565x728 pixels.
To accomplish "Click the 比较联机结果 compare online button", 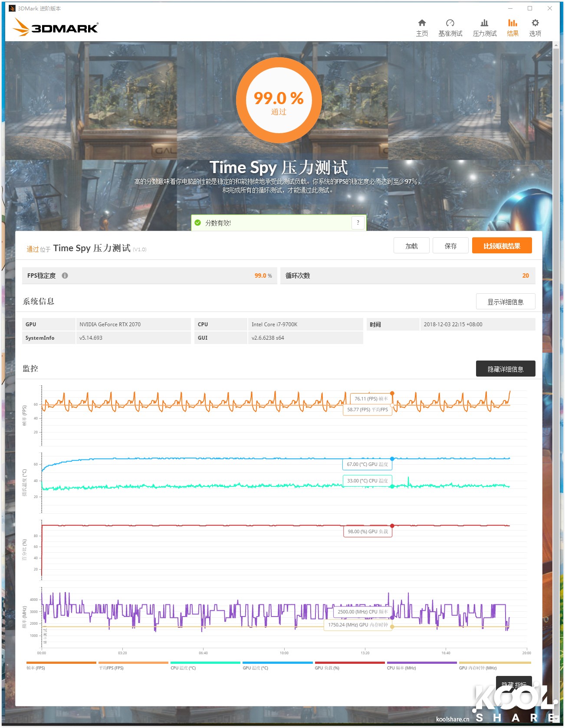I will coord(502,246).
